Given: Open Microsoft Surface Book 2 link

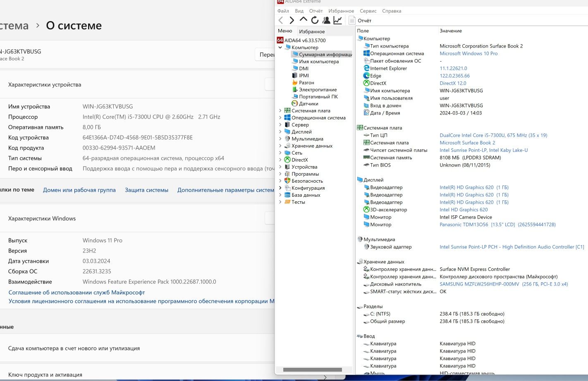Looking at the screenshot, I should [467, 143].
